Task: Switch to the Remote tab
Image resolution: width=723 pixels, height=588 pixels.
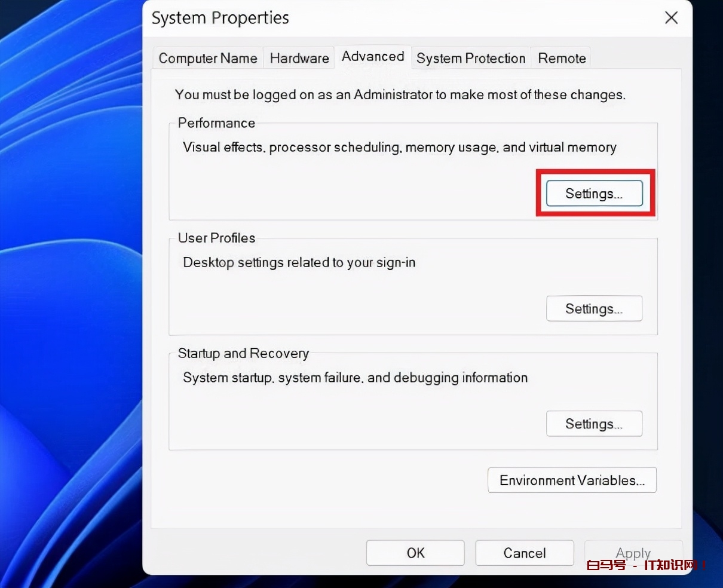Action: pyautogui.click(x=561, y=59)
